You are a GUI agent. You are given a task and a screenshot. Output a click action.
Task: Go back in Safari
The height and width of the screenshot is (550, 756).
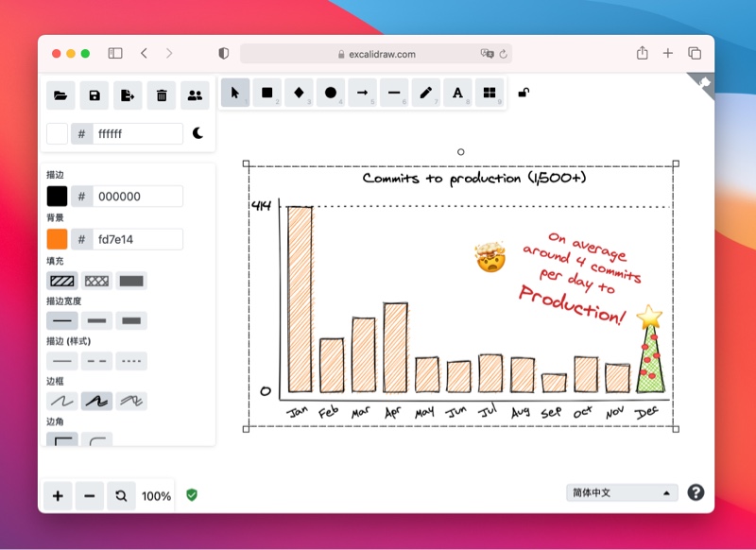pos(144,53)
